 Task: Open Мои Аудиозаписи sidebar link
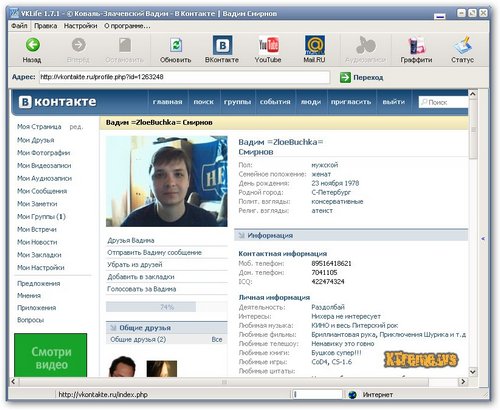44,178
